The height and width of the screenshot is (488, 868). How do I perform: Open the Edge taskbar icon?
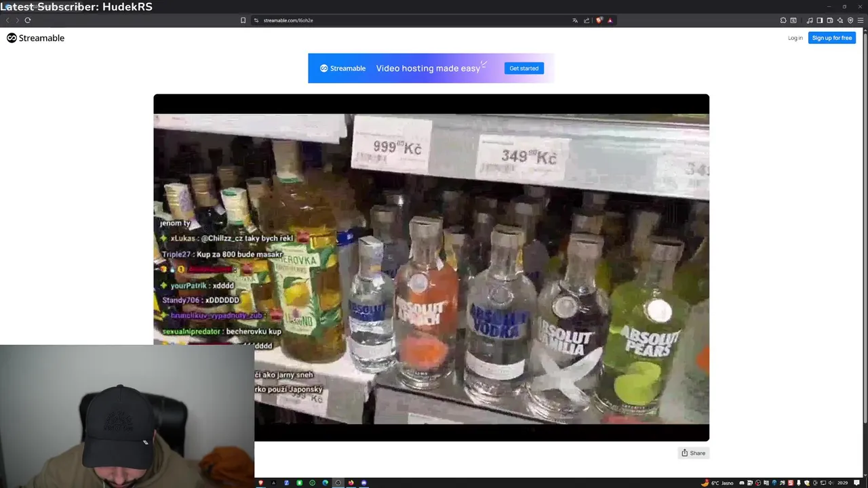click(x=325, y=483)
